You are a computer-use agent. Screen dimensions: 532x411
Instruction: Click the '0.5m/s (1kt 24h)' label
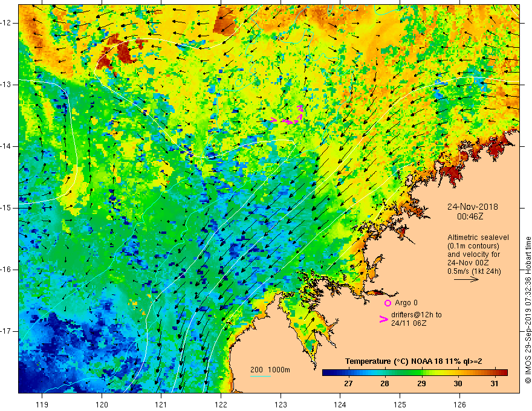(x=474, y=271)
